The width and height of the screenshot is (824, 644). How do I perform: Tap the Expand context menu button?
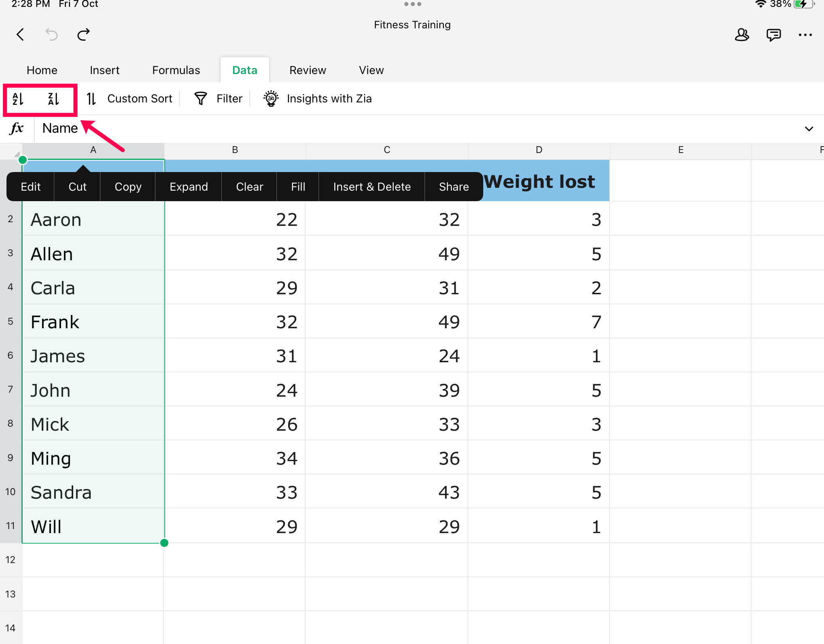coord(189,187)
